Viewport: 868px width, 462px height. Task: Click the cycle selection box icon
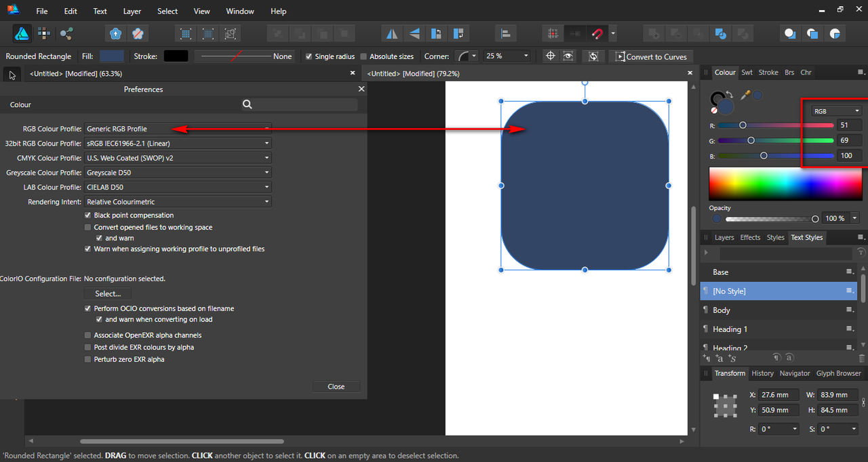(593, 56)
